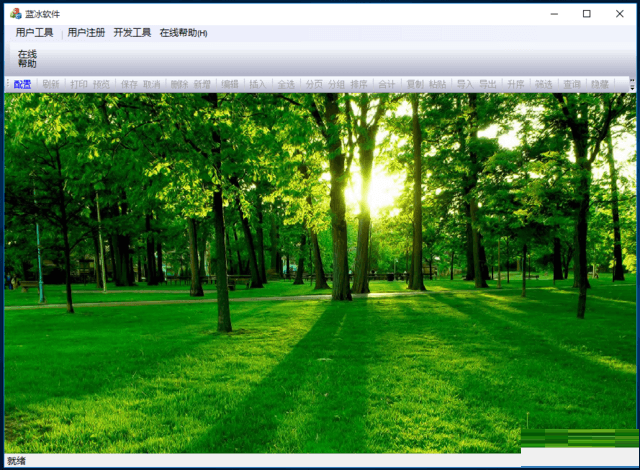Click the 在线帮助 ribbon button
Viewport: 640px width, 470px height.
[27, 59]
